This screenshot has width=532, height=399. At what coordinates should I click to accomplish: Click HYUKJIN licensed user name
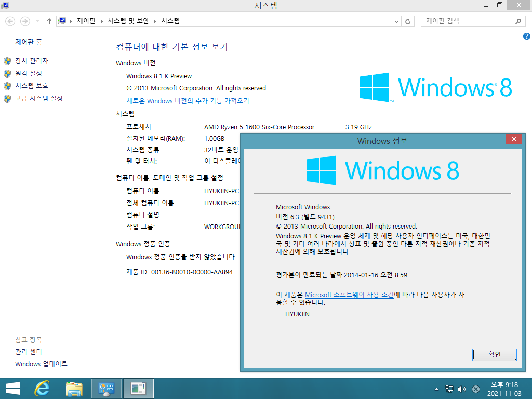coord(297,314)
